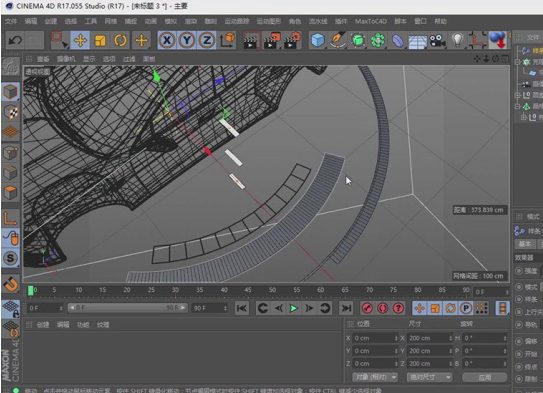Click the Undo arrow icon
This screenshot has width=543, height=393.
(x=15, y=40)
